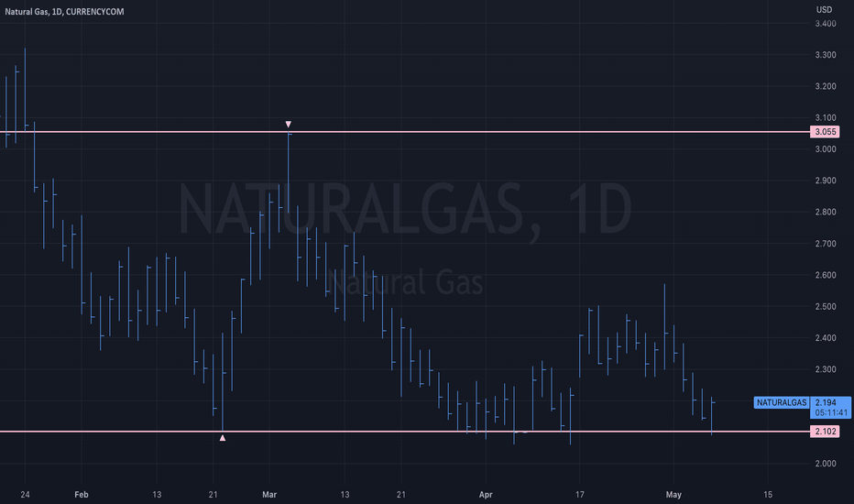This screenshot has height=504, width=854.
Task: Click the 24 date label on time axis
Action: (25, 495)
